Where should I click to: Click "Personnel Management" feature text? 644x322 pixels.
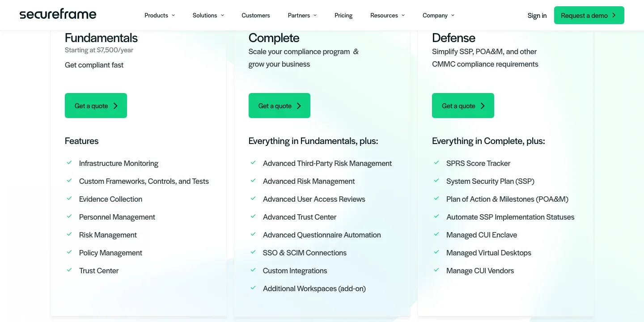(117, 217)
